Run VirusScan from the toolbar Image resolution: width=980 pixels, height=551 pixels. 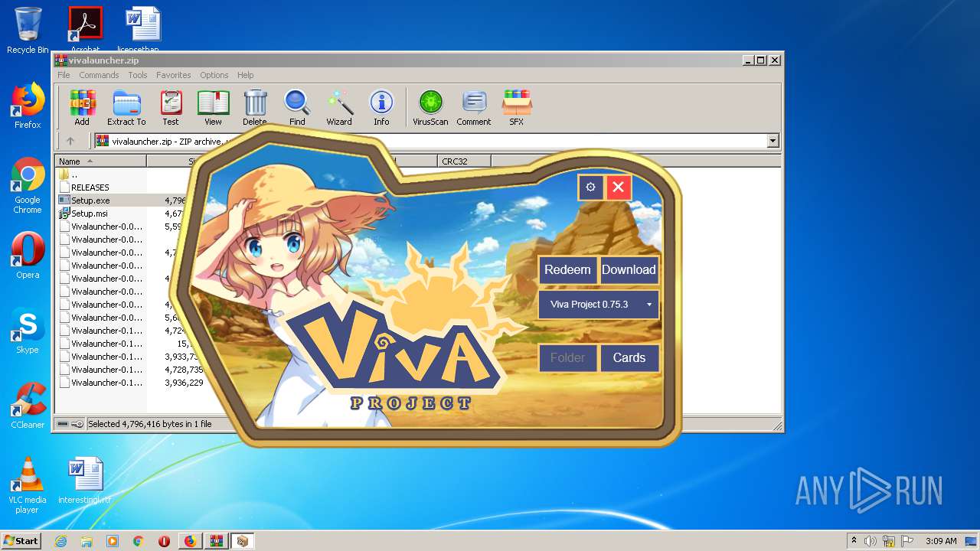point(430,108)
